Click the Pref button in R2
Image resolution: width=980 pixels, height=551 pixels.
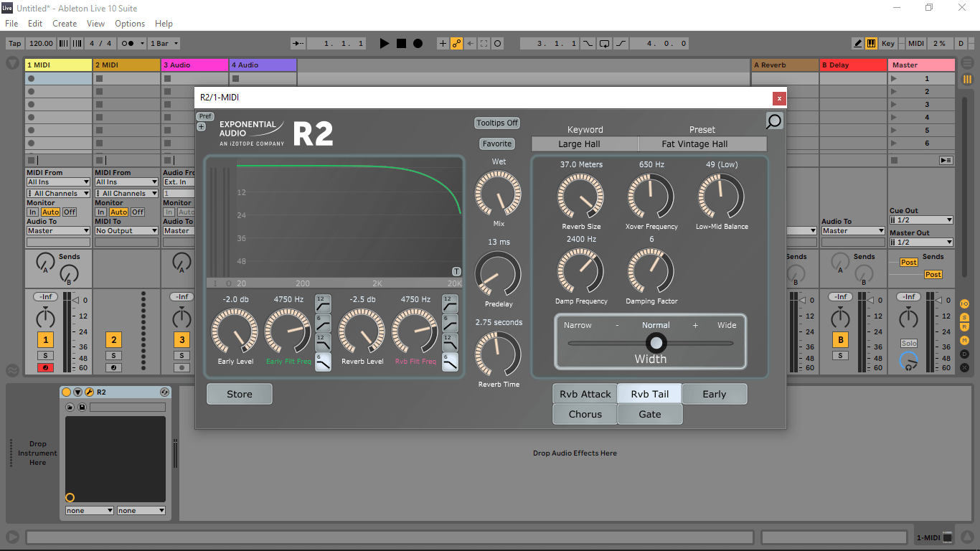coord(205,116)
